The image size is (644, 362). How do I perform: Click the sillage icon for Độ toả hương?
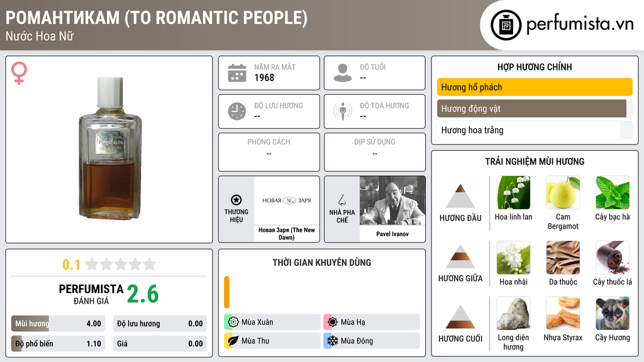(343, 111)
